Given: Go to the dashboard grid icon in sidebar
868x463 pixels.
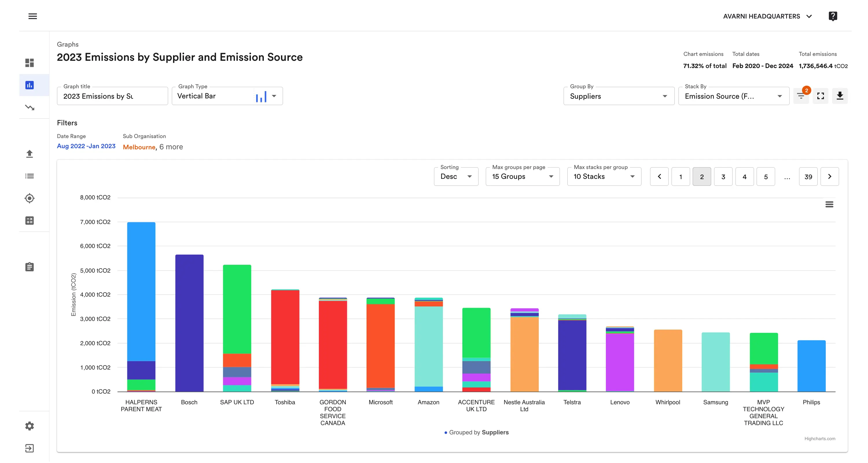Looking at the screenshot, I should click(30, 63).
